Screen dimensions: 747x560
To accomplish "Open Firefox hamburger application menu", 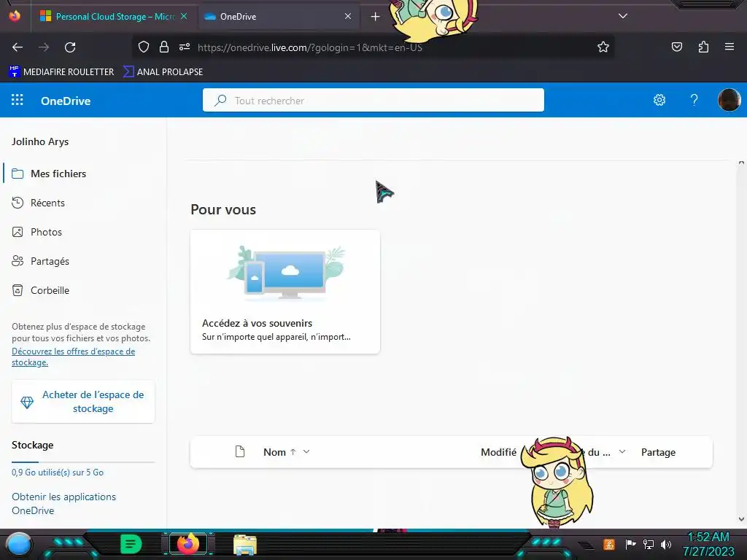I will coord(729,47).
